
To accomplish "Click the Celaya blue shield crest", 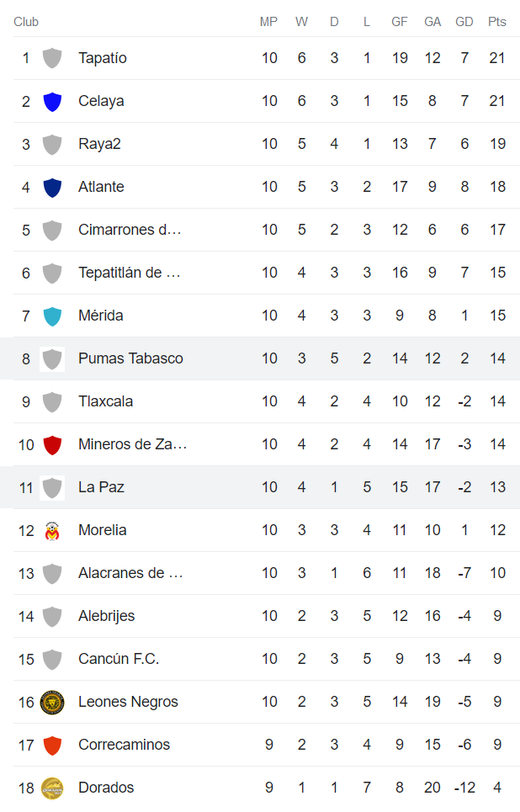I will point(52,102).
